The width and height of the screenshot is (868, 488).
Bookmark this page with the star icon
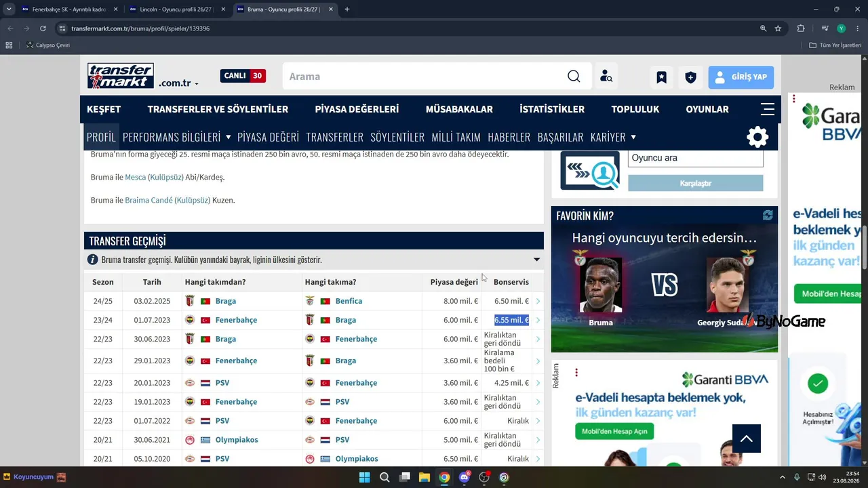click(778, 28)
